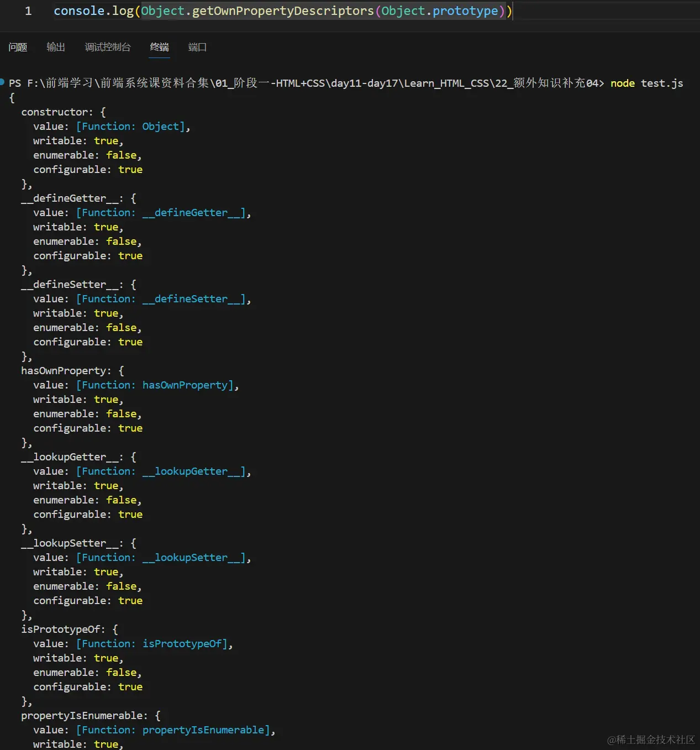Click writable: true under __defineSetter__
700x750 pixels.
[x=78, y=313]
